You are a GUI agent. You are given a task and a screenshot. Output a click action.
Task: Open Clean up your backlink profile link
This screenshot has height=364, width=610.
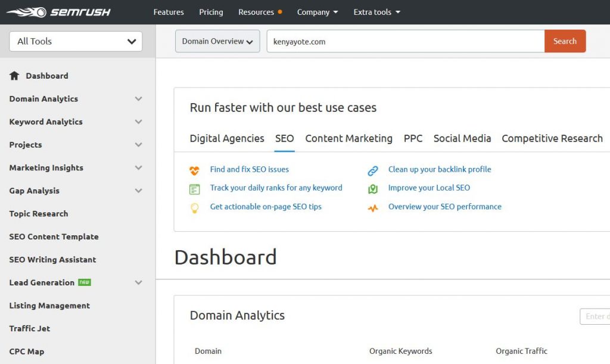point(440,170)
